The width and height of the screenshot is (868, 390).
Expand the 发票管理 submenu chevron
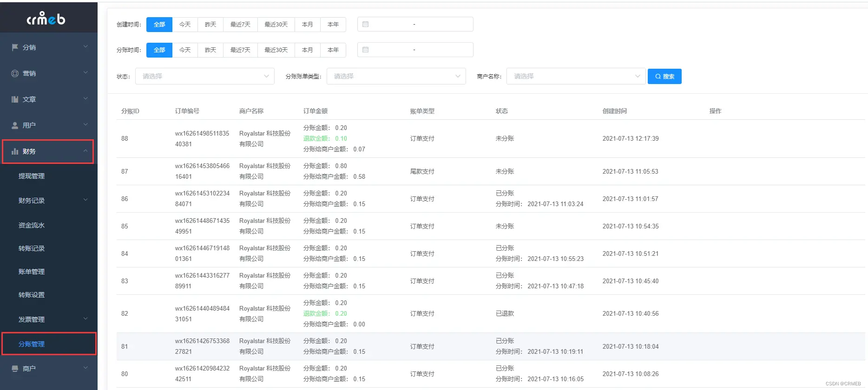(85, 318)
